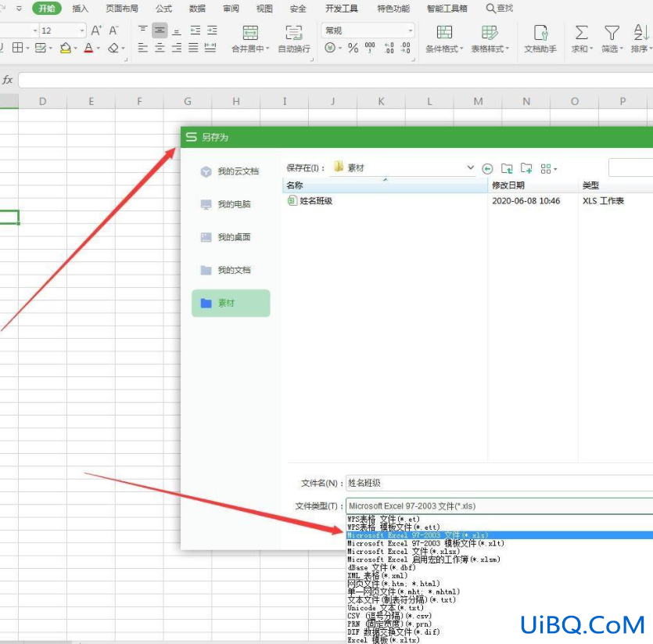Increase font size with the A+ icon
Viewport: 653px width, 644px height.
tap(96, 31)
